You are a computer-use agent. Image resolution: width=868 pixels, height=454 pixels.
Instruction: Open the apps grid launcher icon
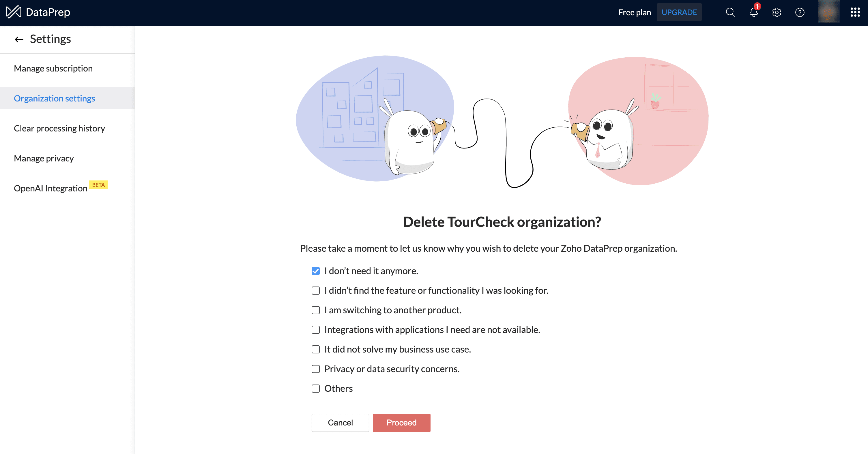[x=855, y=12]
